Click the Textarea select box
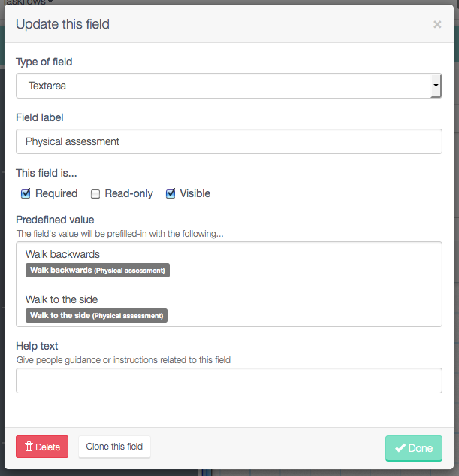Image resolution: width=459 pixels, height=476 pixels. (x=229, y=86)
